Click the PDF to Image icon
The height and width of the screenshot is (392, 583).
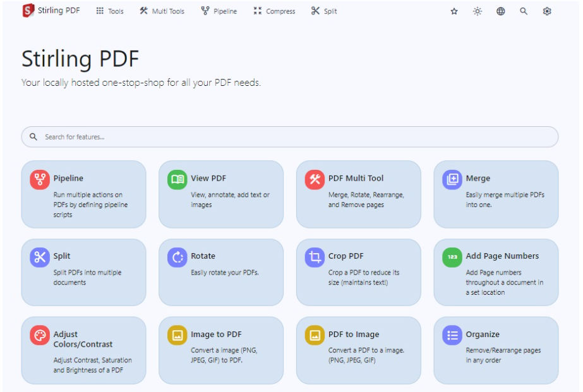pyautogui.click(x=315, y=335)
